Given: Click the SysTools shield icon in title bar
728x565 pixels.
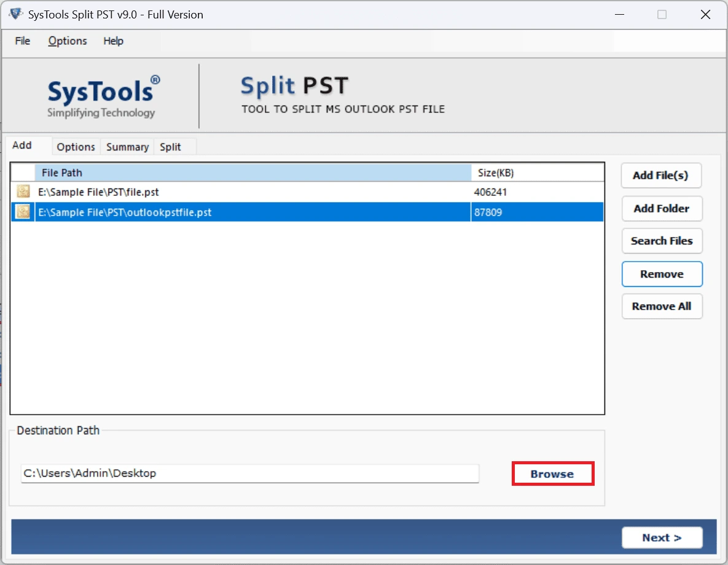Looking at the screenshot, I should click(x=16, y=14).
